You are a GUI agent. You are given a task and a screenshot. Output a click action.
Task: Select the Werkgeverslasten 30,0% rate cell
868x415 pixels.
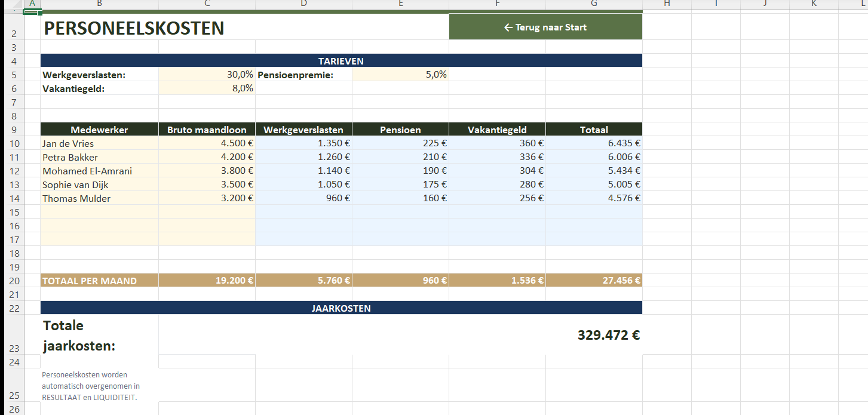point(207,75)
